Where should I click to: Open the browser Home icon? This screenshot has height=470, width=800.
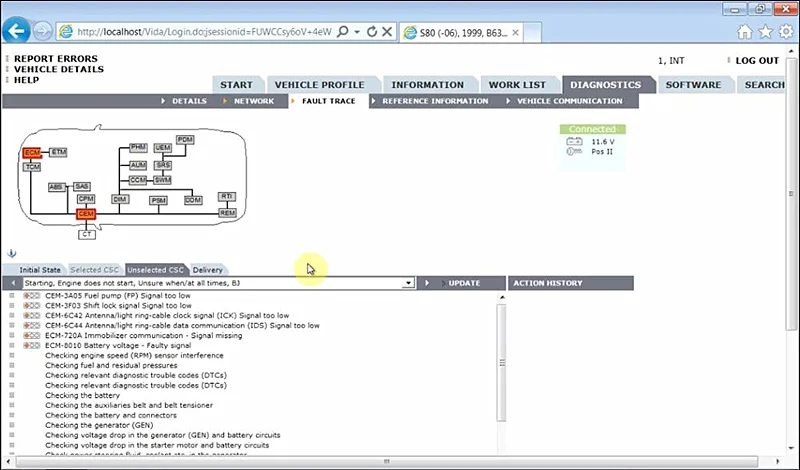pyautogui.click(x=744, y=32)
